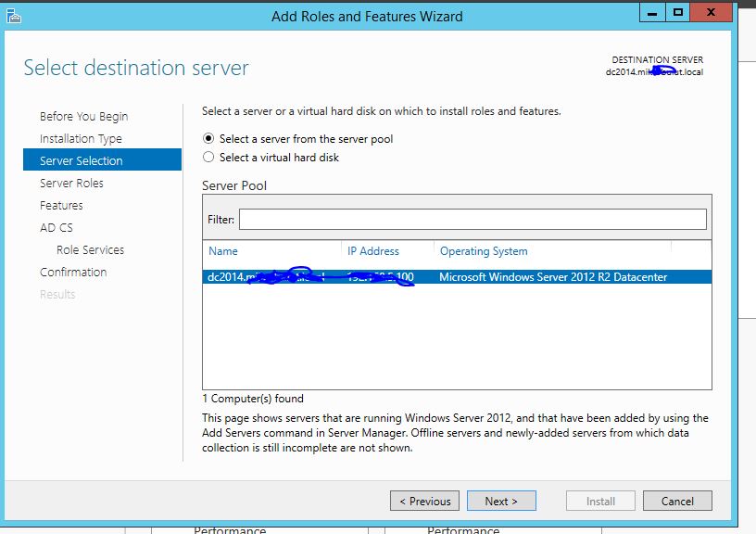Click the DESTINATION SERVER label
This screenshot has height=534, width=756.
click(657, 60)
